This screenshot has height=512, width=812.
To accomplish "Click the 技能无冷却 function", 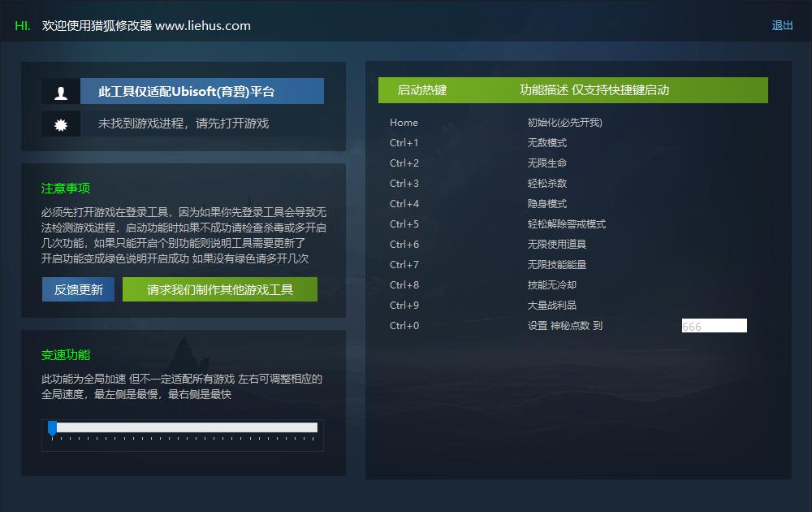I will [551, 284].
